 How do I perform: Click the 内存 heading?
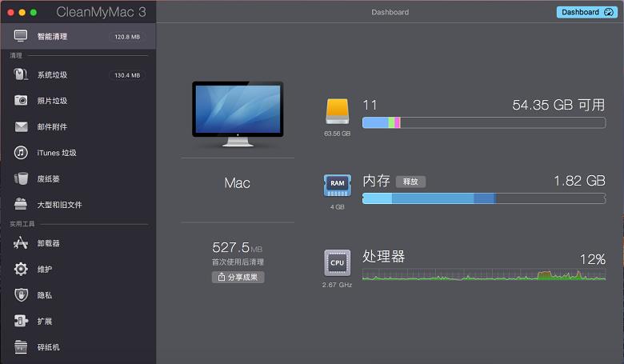(x=377, y=181)
